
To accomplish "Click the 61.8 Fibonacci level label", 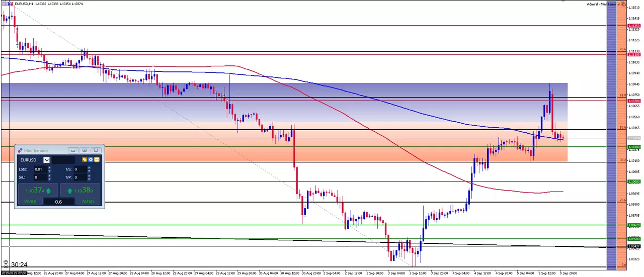I will tap(622, 95).
